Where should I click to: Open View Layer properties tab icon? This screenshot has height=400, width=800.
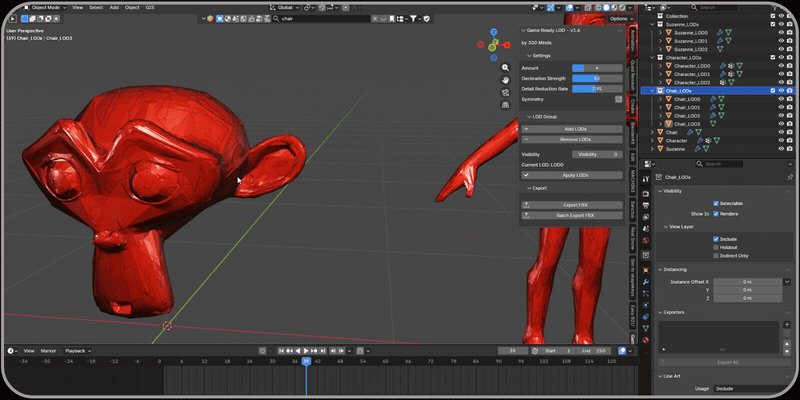click(646, 217)
